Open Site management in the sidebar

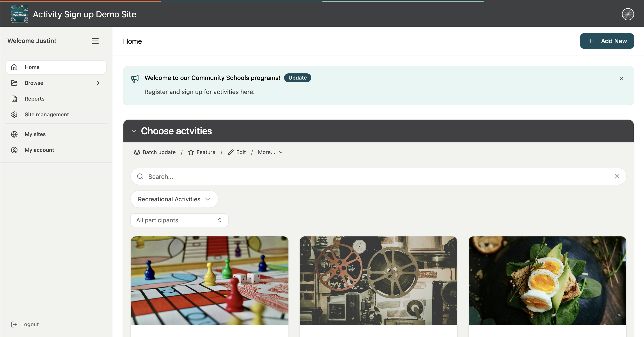[56, 114]
